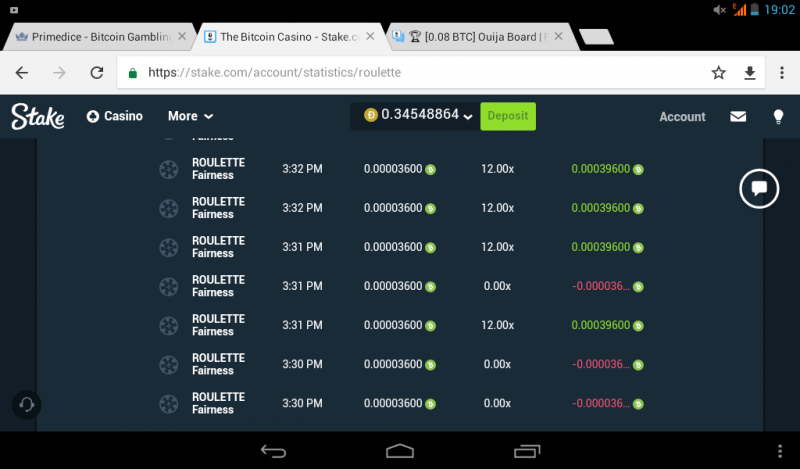Open Chrome's three-dot overflow menu
The width and height of the screenshot is (800, 469).
pyautogui.click(x=782, y=73)
